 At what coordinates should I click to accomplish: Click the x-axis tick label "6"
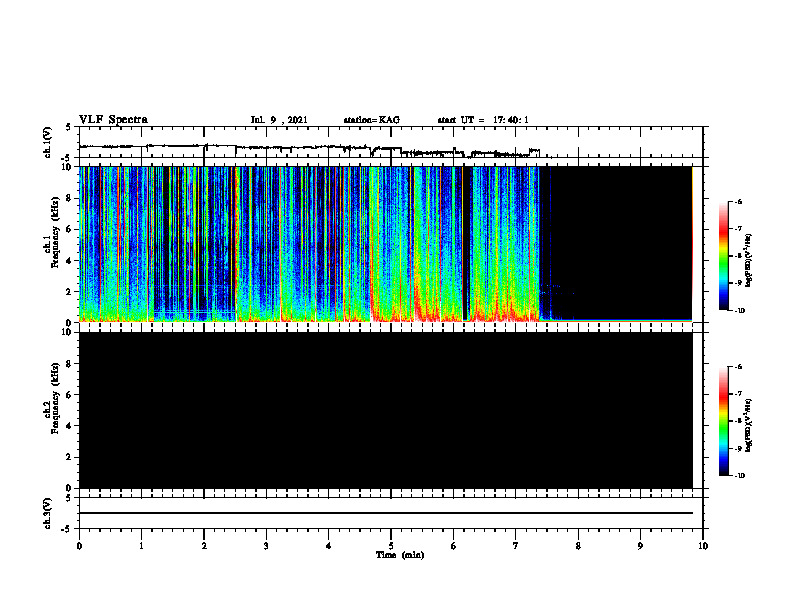pyautogui.click(x=454, y=546)
